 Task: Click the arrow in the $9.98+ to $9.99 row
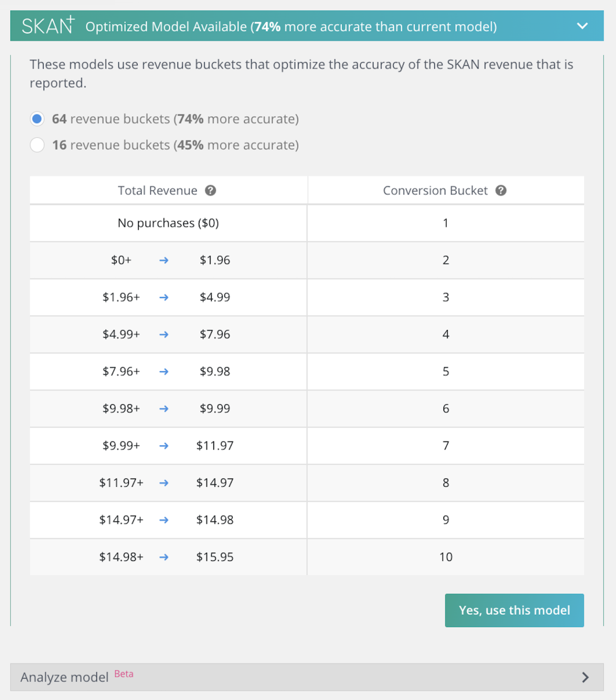pyautogui.click(x=164, y=409)
